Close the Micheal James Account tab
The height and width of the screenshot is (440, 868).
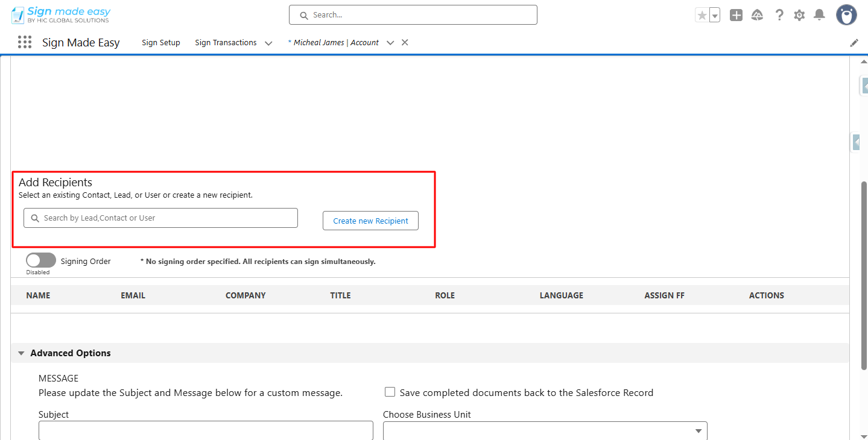click(404, 42)
